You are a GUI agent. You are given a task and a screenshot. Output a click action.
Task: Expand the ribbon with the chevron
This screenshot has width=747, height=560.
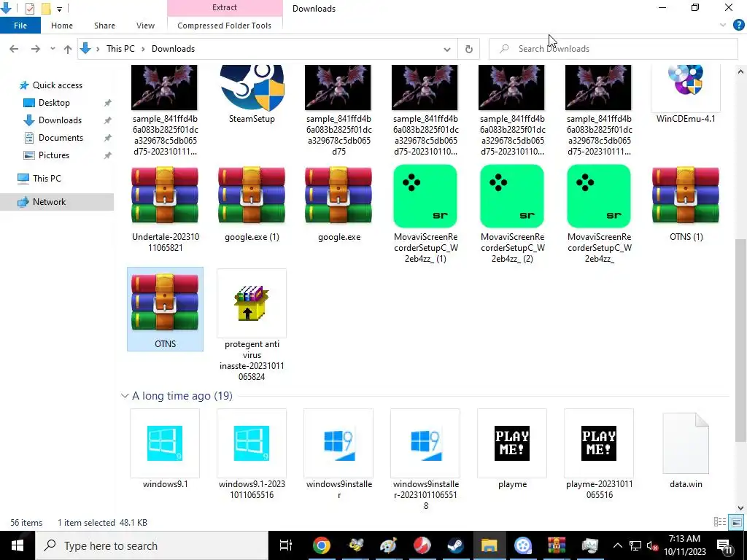click(723, 26)
